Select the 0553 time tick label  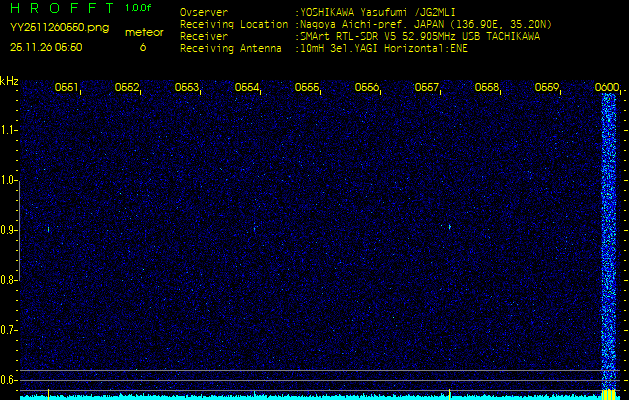point(187,88)
